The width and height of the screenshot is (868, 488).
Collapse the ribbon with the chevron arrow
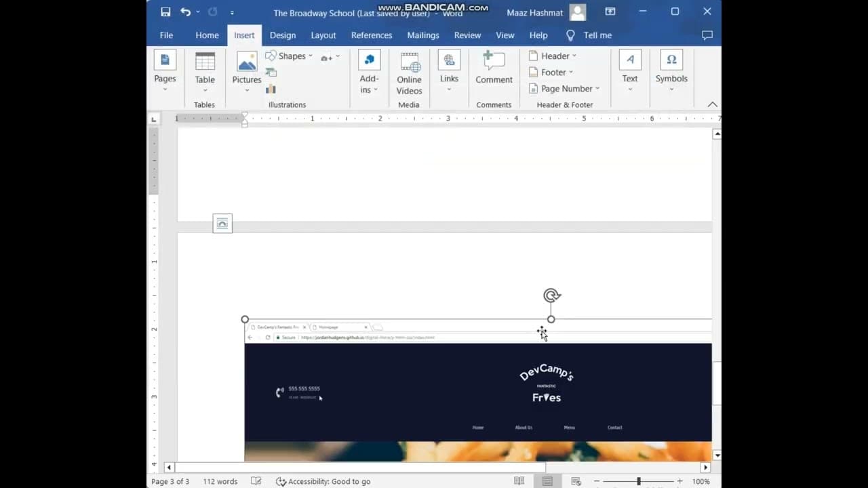(712, 104)
